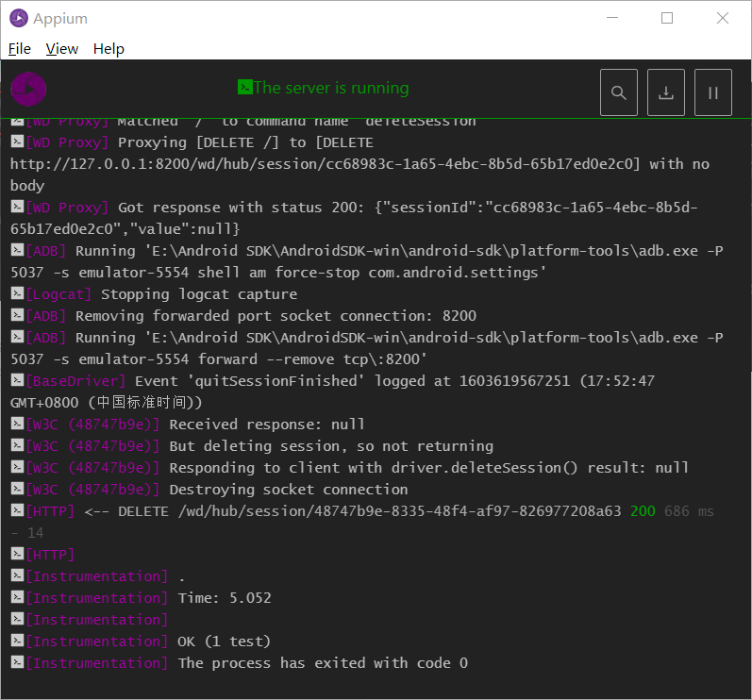Click log line 'The process has exited with code 0'
This screenshot has width=752, height=700.
[323, 663]
